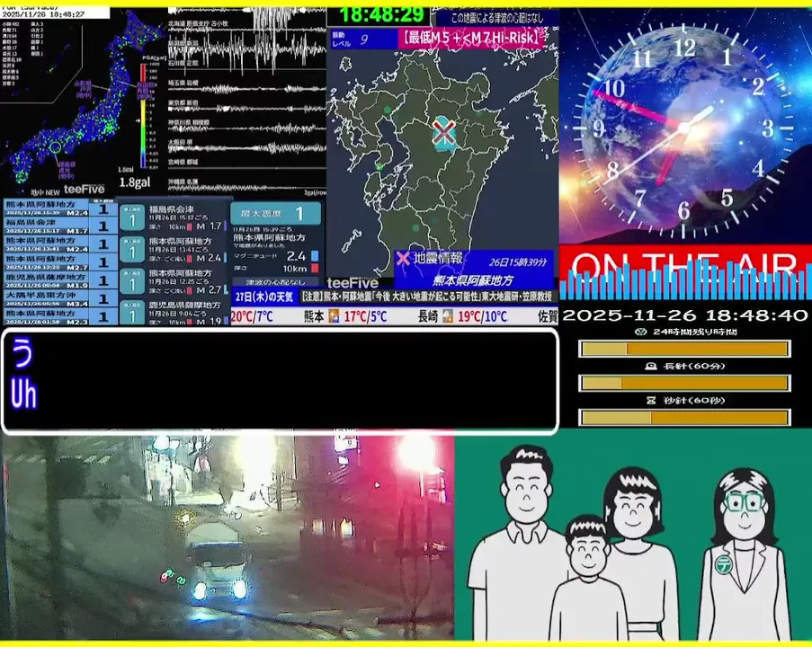812x647 pixels.
Task: Click the ON THE AIR sign
Action: pos(685,272)
